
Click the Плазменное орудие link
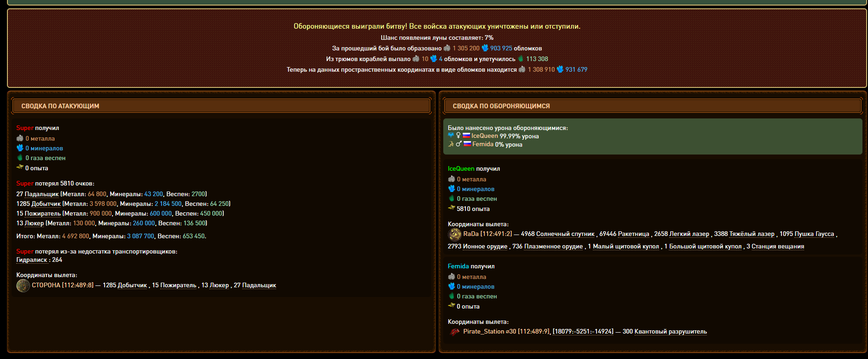[x=553, y=247]
